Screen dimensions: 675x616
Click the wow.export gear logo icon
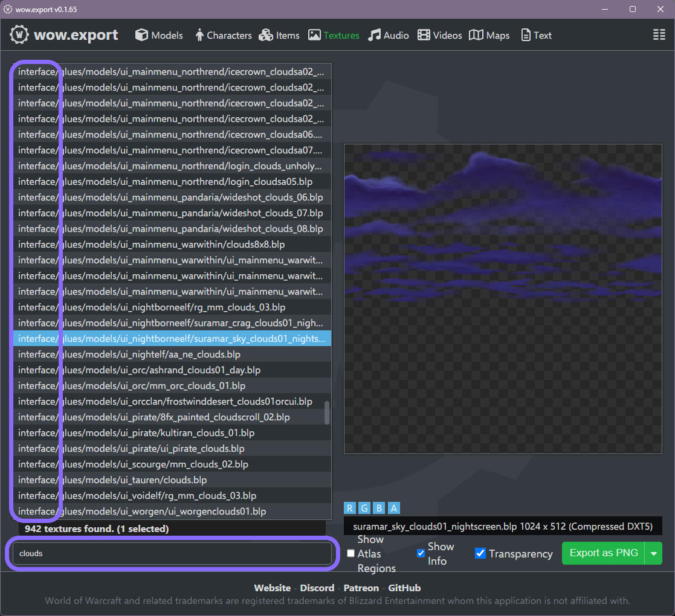pos(20,35)
